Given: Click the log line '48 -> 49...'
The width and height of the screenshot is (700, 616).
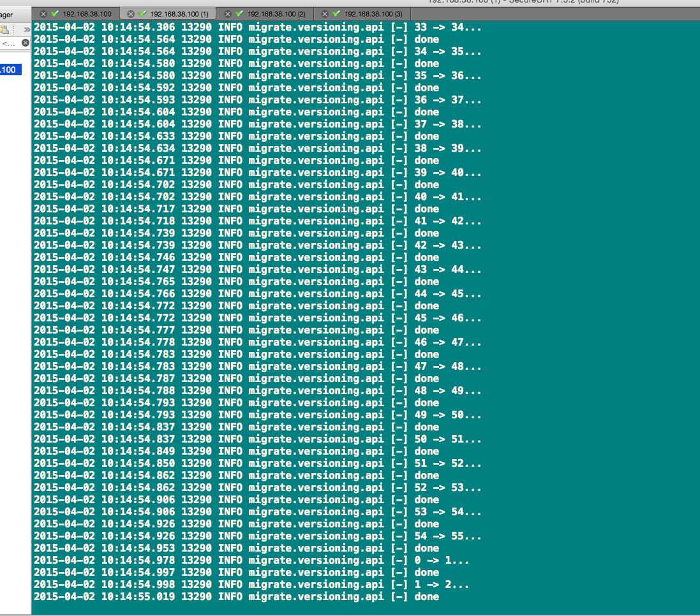Looking at the screenshot, I should (258, 391).
